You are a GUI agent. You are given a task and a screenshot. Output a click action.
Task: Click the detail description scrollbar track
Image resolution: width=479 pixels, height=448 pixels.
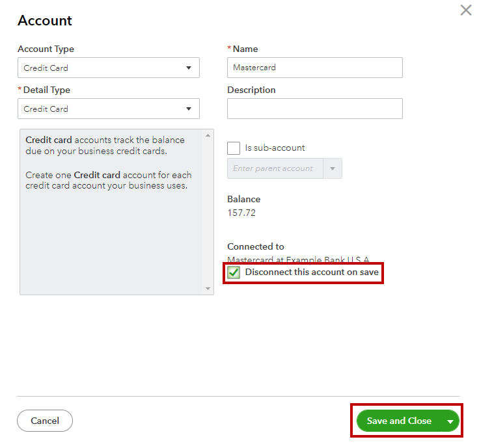(x=208, y=215)
